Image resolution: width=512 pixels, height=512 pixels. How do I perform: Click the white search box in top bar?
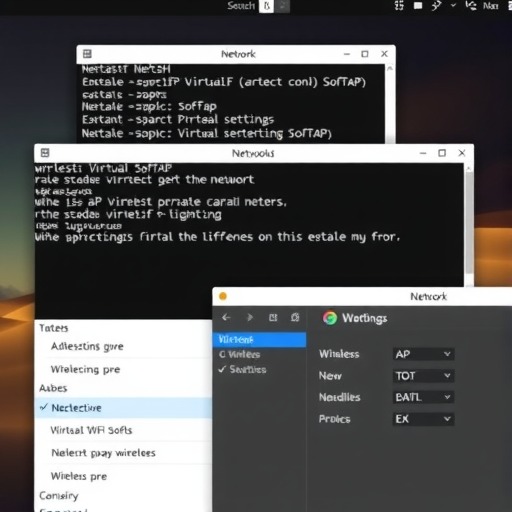click(266, 6)
